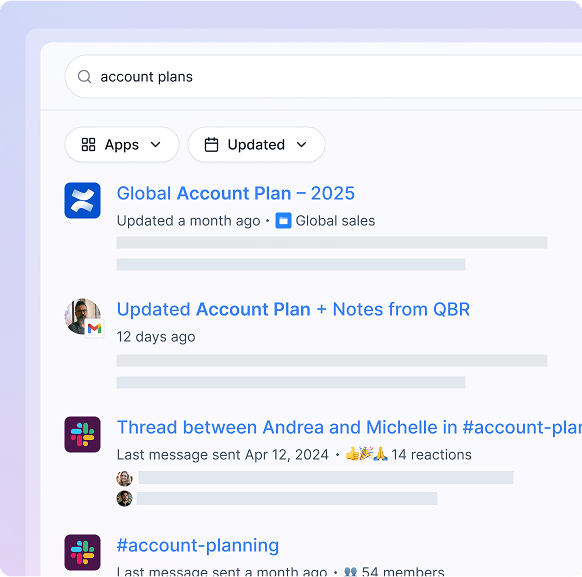
Task: Click the man's avatar in thread preview
Action: pos(124,498)
